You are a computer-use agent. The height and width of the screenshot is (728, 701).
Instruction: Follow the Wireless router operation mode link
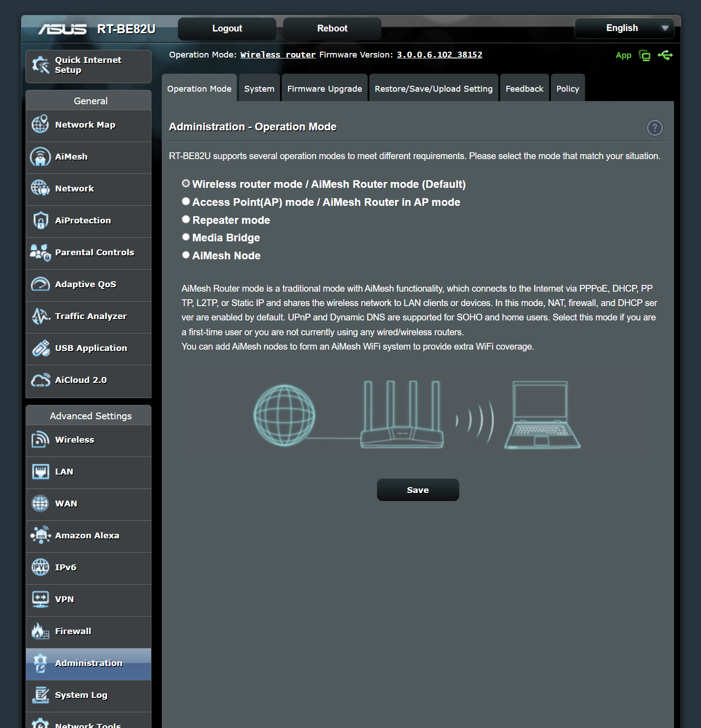[x=278, y=55]
